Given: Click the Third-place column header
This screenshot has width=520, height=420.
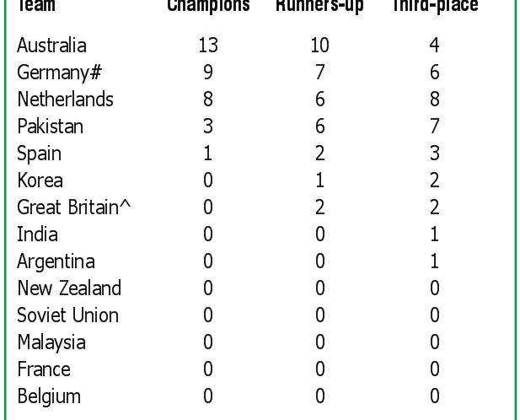Looking at the screenshot, I should click(434, 6).
